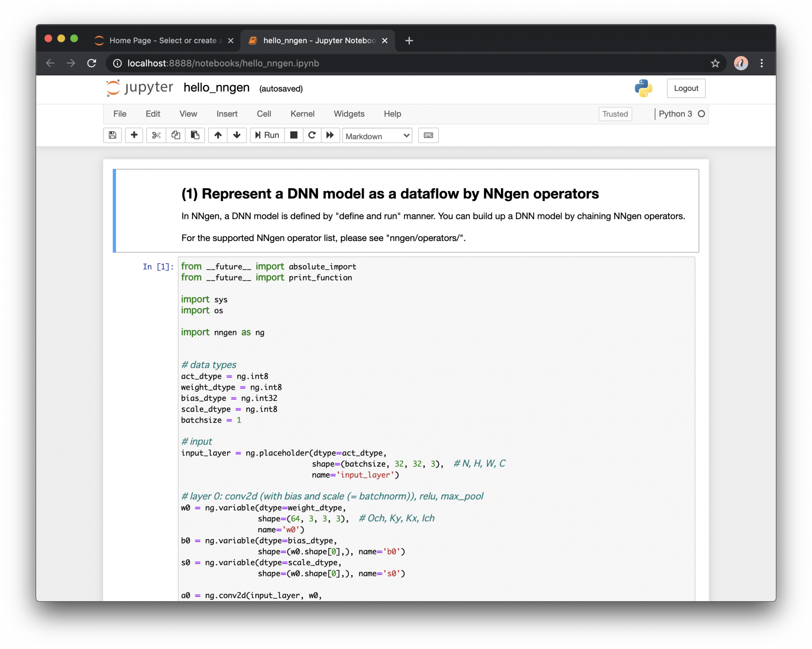Cut selected cell using scissors icon
Viewport: 812px width, 649px height.
point(156,135)
